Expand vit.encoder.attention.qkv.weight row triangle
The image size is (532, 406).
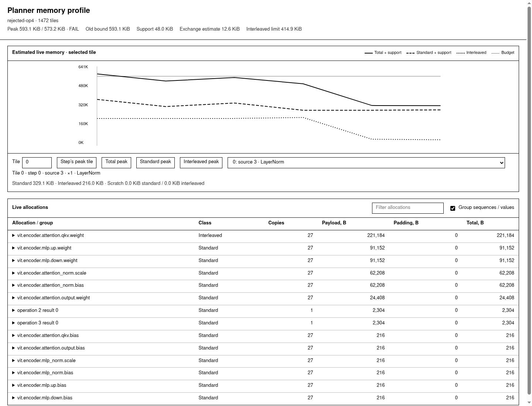(14, 235)
